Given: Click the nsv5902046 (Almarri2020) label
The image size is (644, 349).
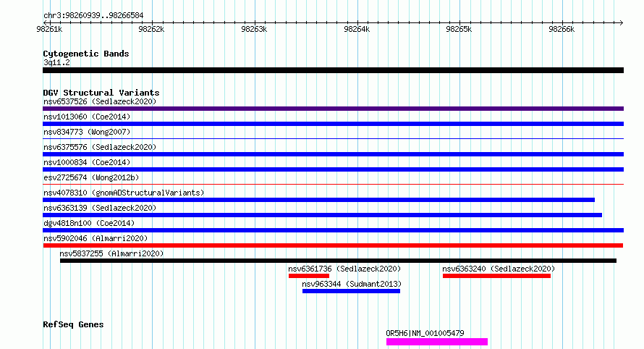Looking at the screenshot, I should 96,238.
